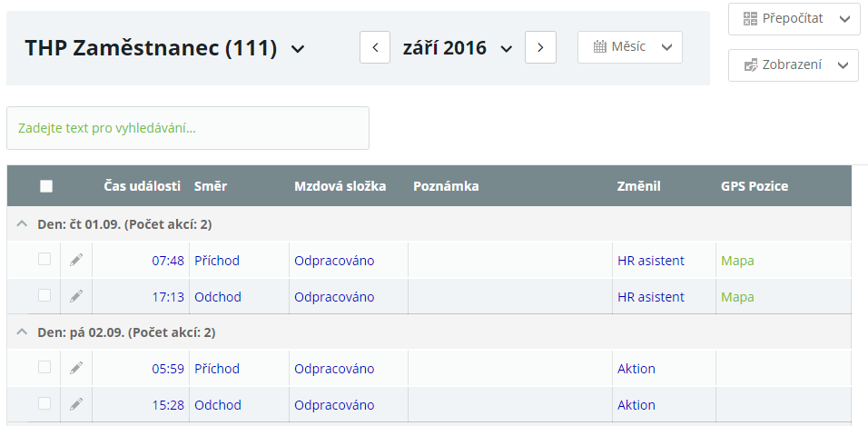Check the 05:59 Příchod row checkbox

(x=44, y=367)
